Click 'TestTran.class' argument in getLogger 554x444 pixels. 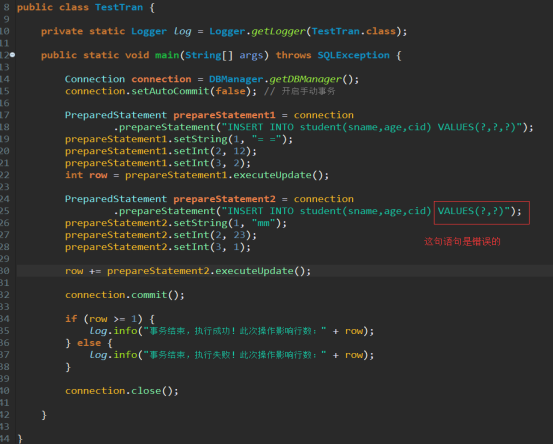point(353,31)
